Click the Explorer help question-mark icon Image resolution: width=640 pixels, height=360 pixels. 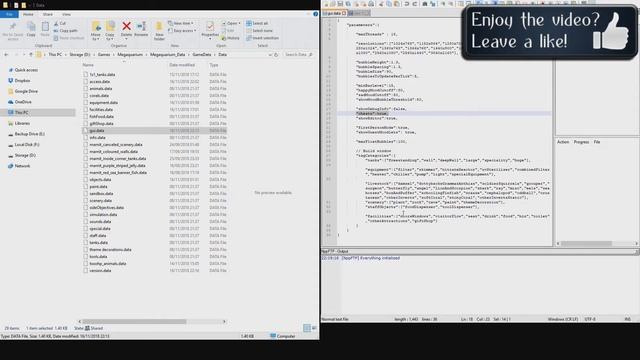[x=316, y=14]
